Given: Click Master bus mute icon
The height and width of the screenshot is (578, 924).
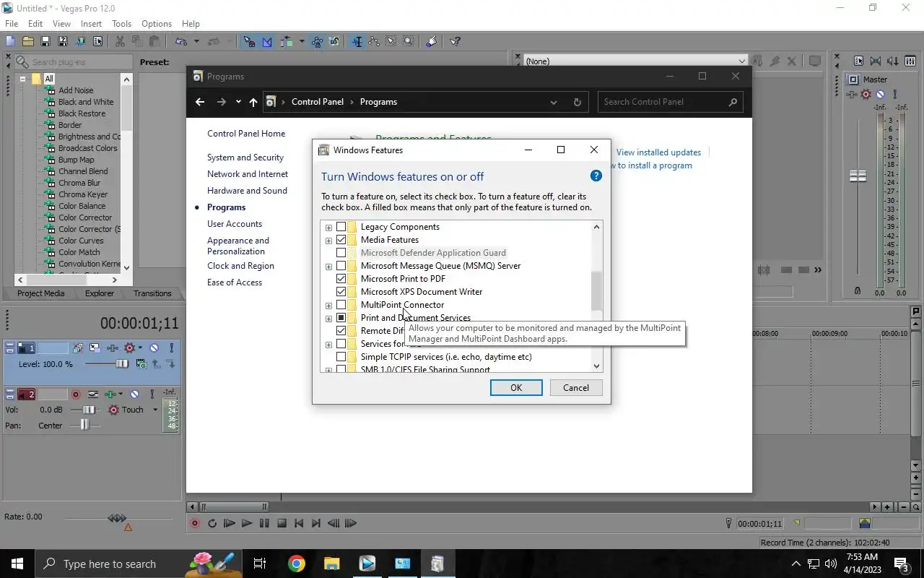Looking at the screenshot, I should click(880, 95).
